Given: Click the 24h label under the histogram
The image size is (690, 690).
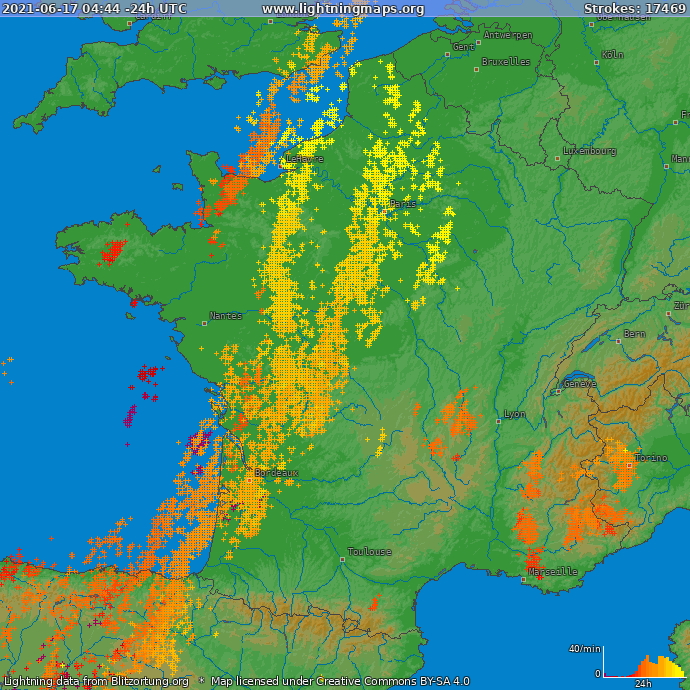Looking at the screenshot, I should click(643, 684).
